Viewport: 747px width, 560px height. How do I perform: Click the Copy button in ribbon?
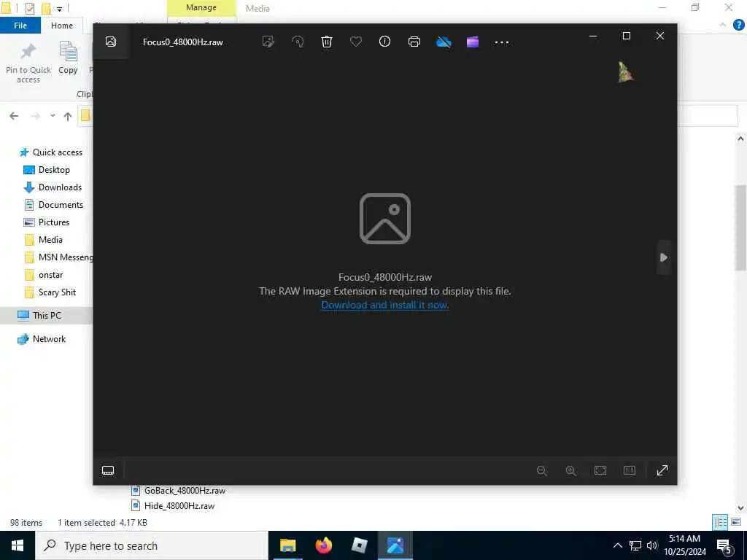(x=68, y=58)
